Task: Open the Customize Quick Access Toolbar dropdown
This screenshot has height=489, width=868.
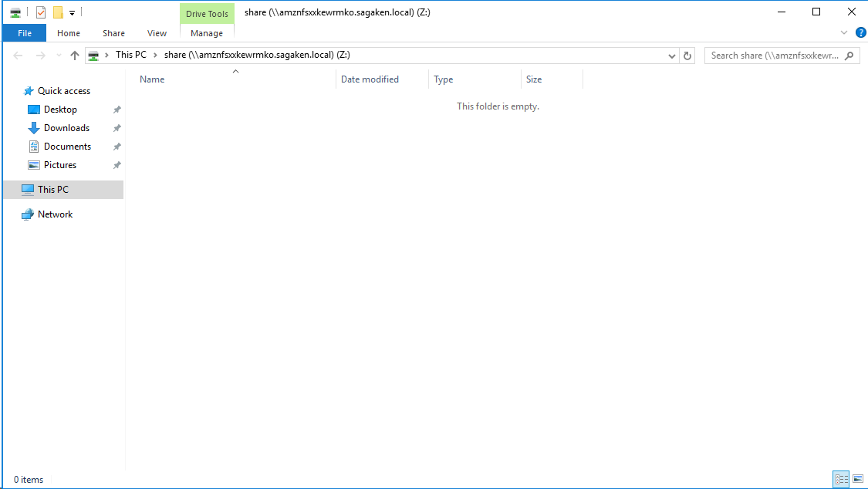Action: 72,12
